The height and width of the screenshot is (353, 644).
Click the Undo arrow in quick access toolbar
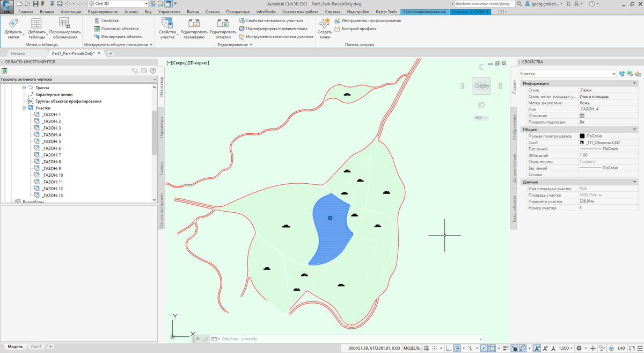68,4
